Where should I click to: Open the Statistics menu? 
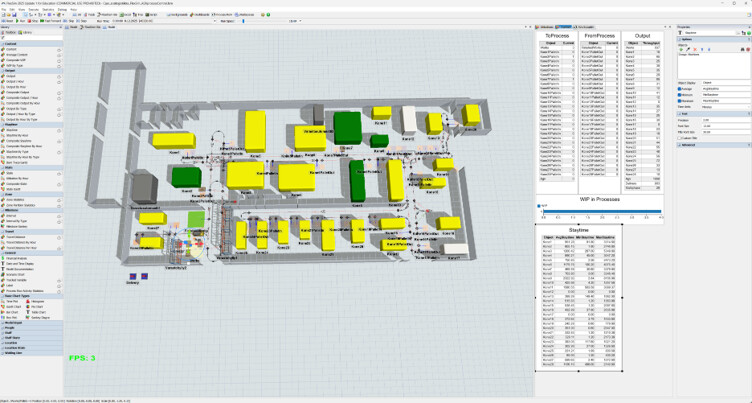pyautogui.click(x=48, y=10)
